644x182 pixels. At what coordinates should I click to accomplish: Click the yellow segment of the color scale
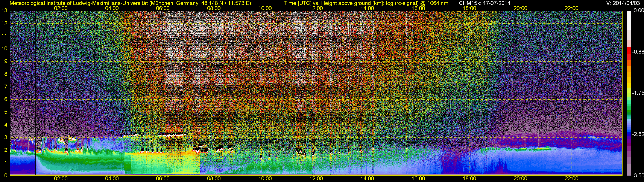pos(629,86)
